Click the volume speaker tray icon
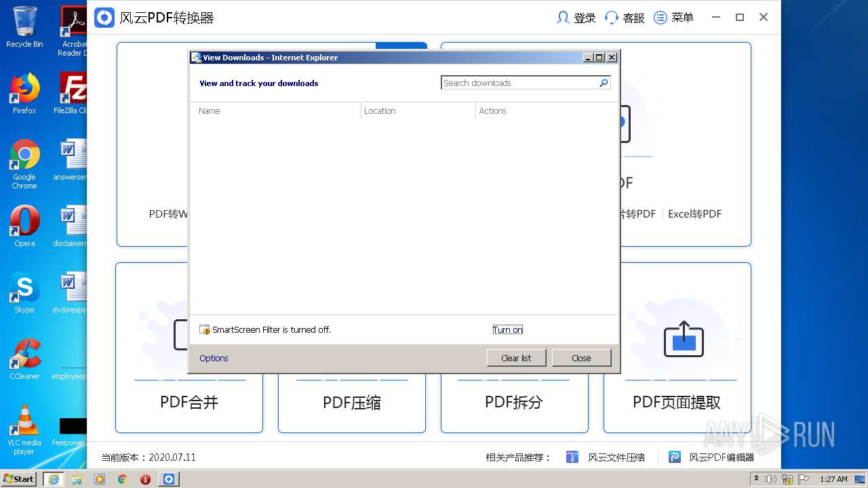The image size is (868, 488). coord(771,479)
